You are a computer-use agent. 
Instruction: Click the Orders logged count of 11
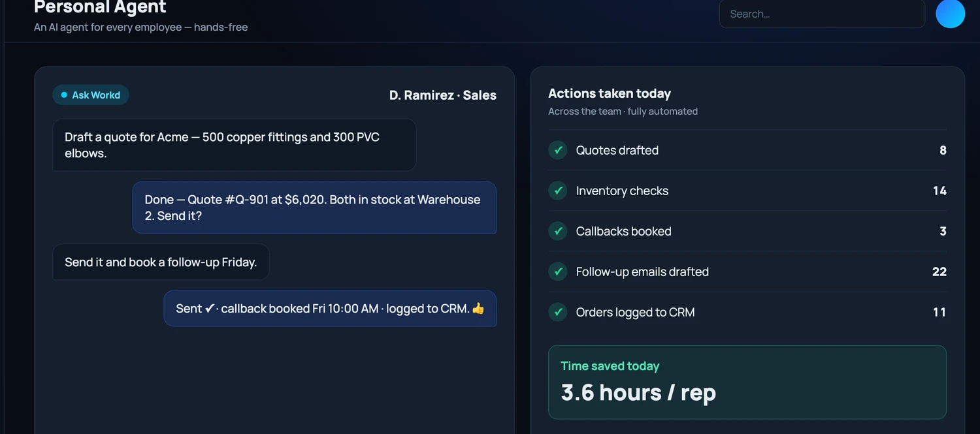tap(939, 312)
